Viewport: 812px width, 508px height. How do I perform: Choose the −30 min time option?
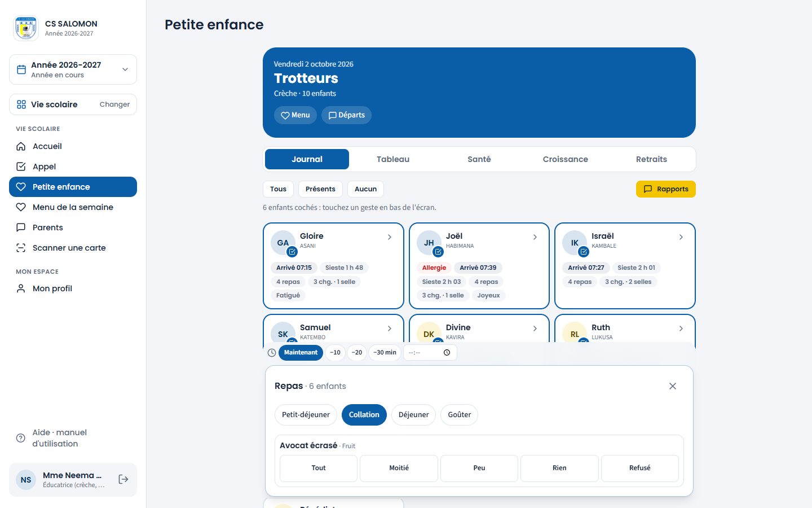coord(385,352)
